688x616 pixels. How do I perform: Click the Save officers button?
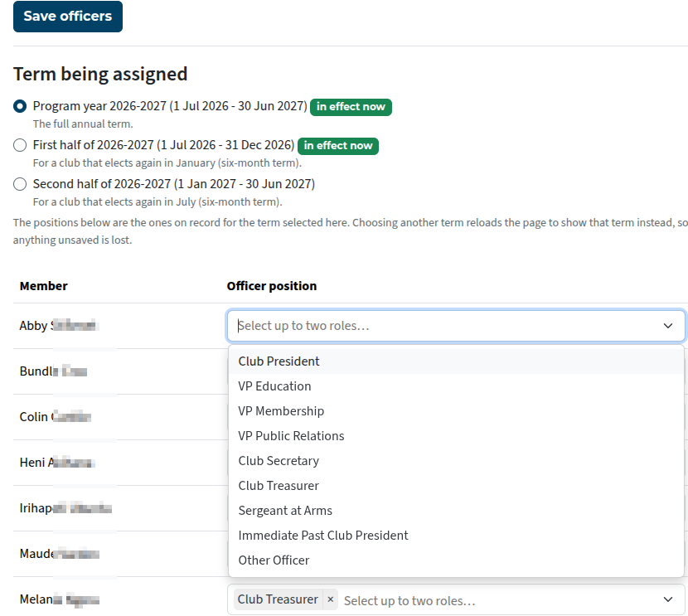tap(68, 17)
